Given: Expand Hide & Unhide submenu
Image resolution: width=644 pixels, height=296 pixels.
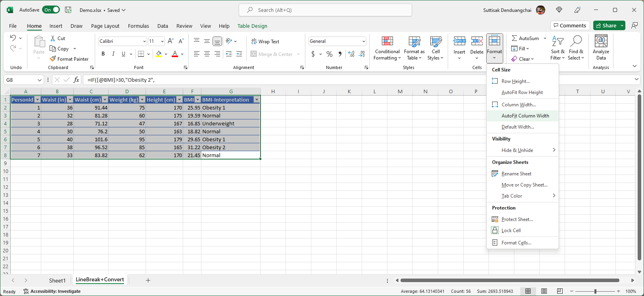Looking at the screenshot, I should [x=523, y=150].
